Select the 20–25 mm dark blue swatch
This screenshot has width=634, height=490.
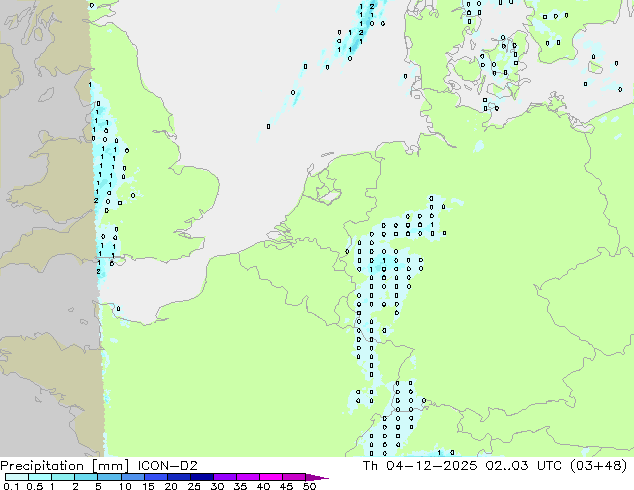(178, 477)
